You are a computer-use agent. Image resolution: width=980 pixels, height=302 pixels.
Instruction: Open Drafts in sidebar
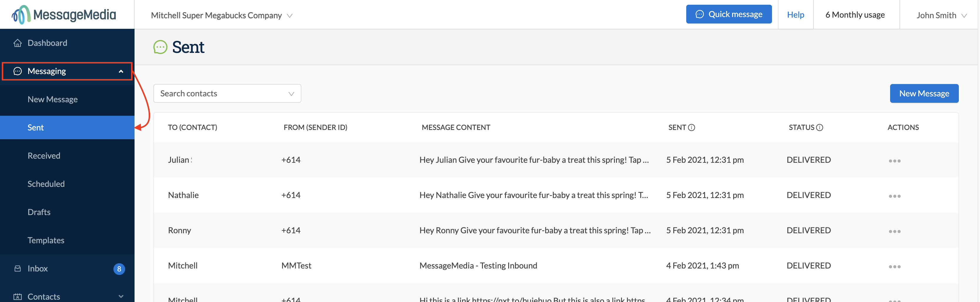click(x=39, y=212)
